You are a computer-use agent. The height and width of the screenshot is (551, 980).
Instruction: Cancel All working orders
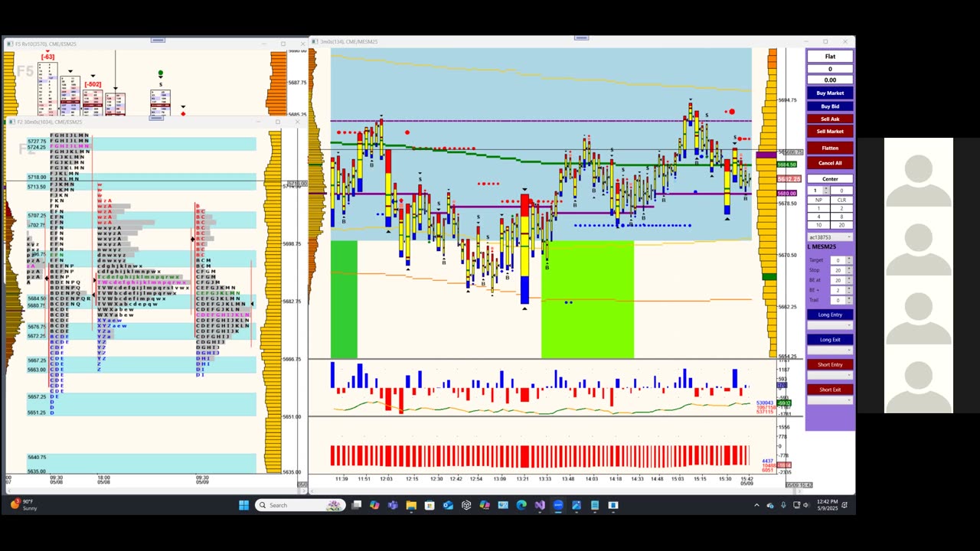pyautogui.click(x=830, y=163)
